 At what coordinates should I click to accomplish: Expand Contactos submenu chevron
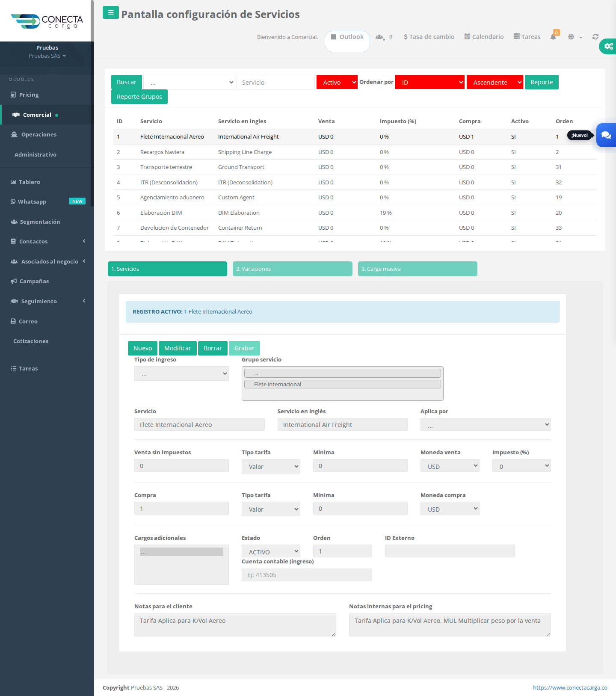coord(84,241)
